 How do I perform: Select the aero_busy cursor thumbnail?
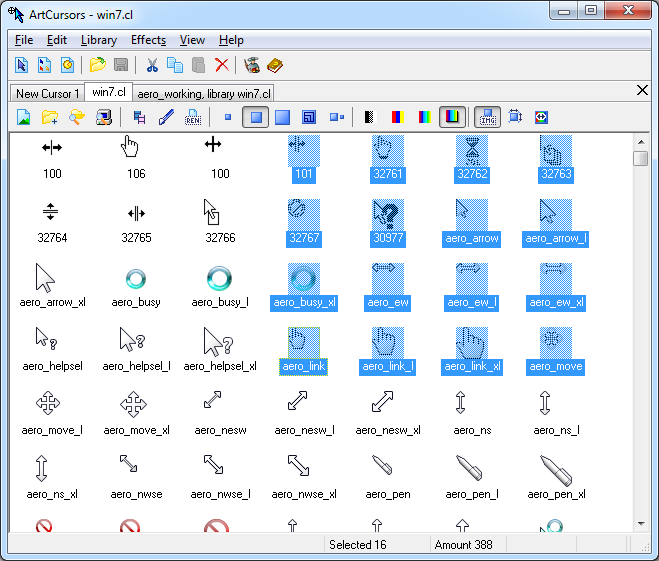[137, 279]
